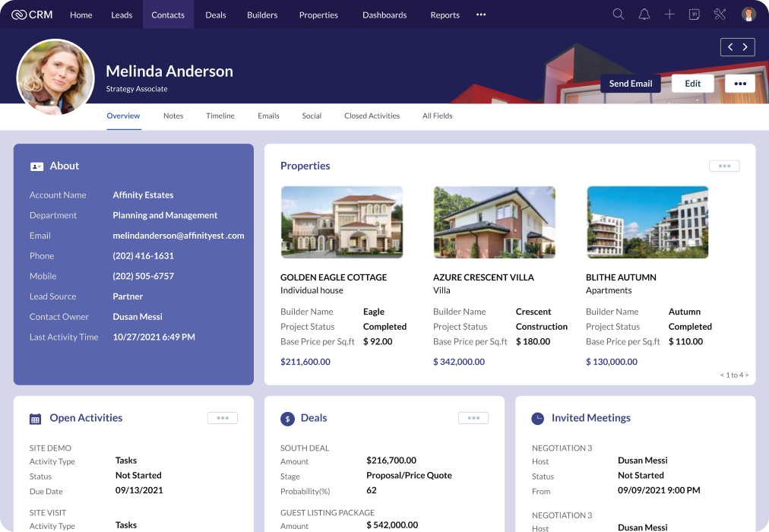Click contact owner Dusan Messi in About

click(138, 317)
